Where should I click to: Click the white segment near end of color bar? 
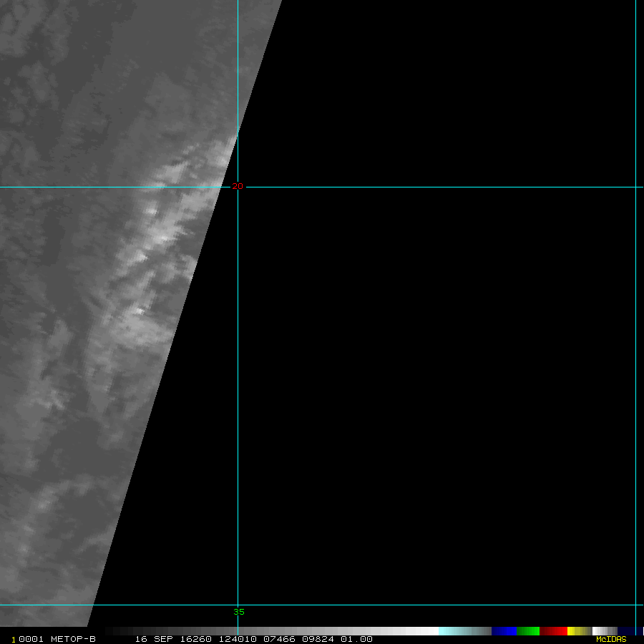[x=598, y=631]
